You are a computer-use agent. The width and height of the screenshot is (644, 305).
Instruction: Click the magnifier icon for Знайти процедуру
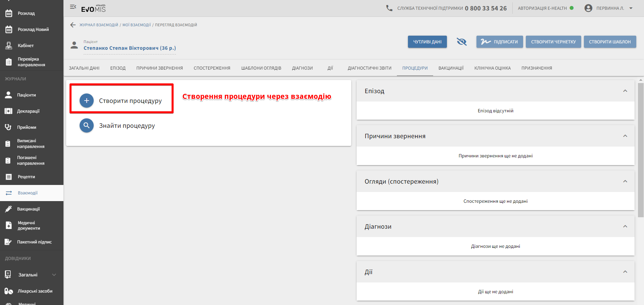point(87,125)
